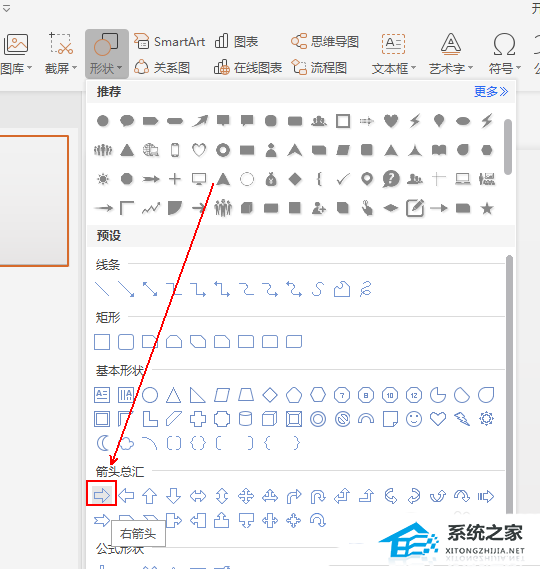Open the 图库 picture library dropdown
The image size is (540, 569).
pyautogui.click(x=16, y=54)
